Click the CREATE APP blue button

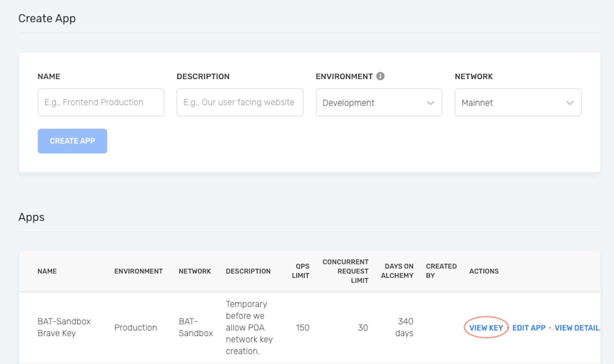coord(72,141)
